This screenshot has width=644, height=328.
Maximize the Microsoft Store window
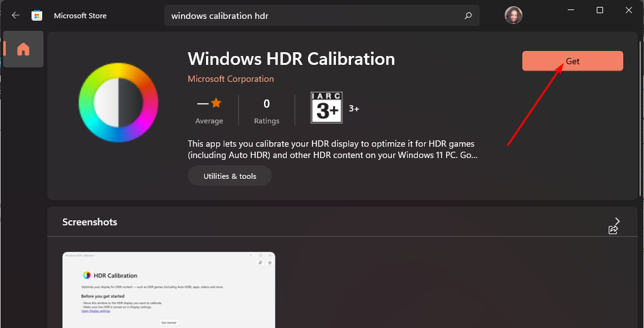click(600, 10)
